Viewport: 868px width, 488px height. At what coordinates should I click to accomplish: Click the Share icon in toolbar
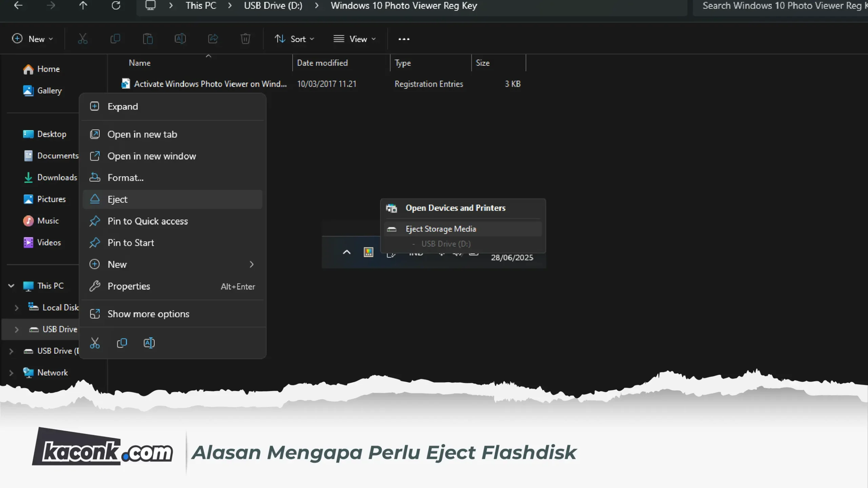(213, 39)
